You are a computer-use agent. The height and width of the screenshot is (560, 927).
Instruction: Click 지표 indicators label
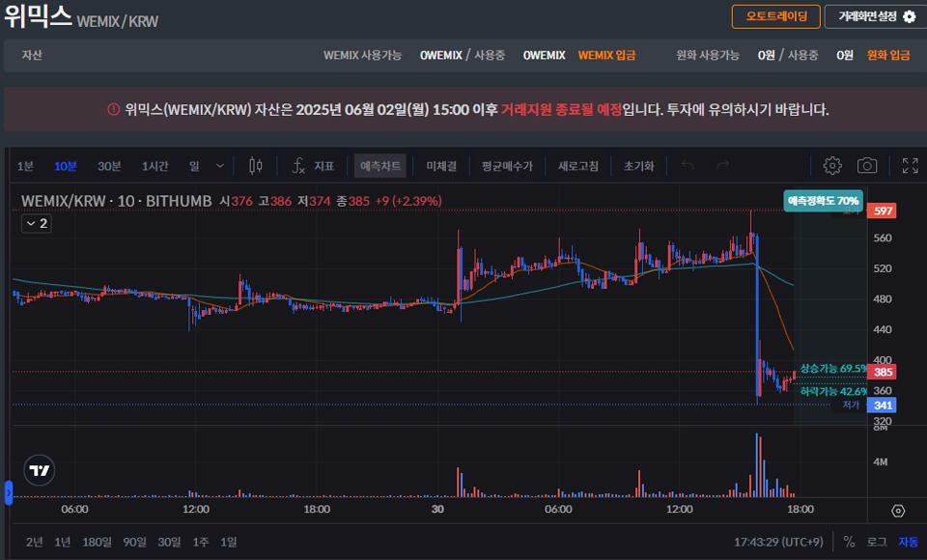click(x=324, y=166)
